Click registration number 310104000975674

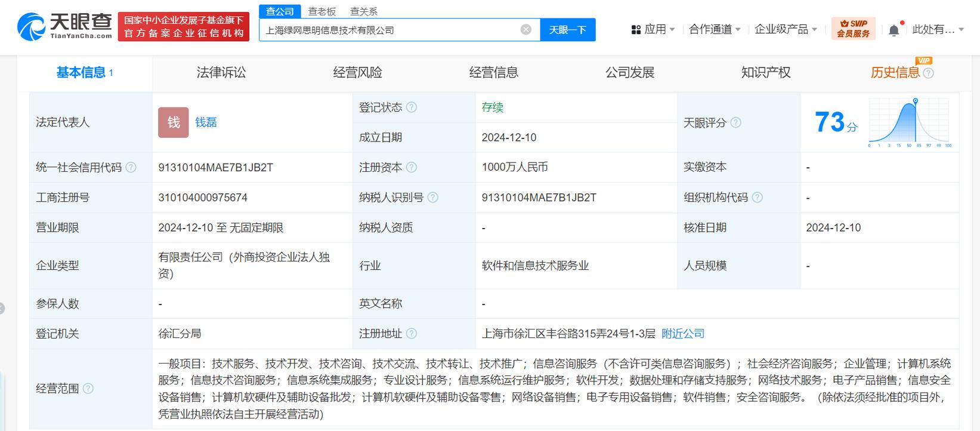click(x=203, y=198)
